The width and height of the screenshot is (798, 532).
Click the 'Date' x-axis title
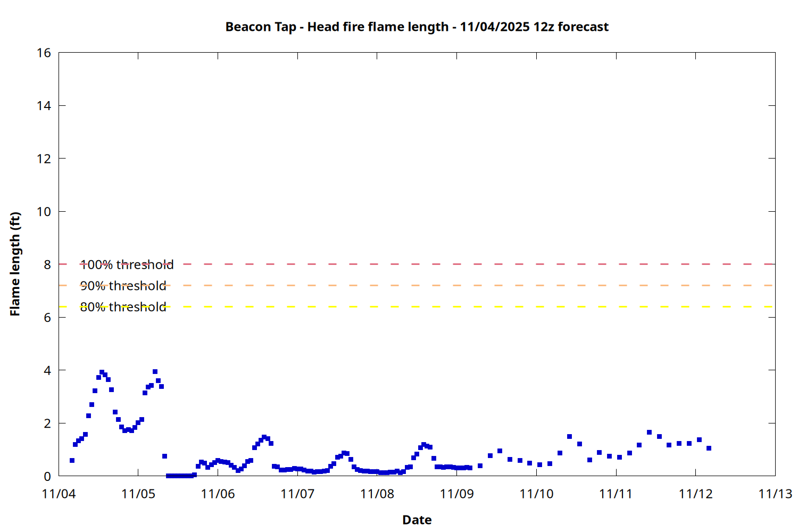click(417, 520)
